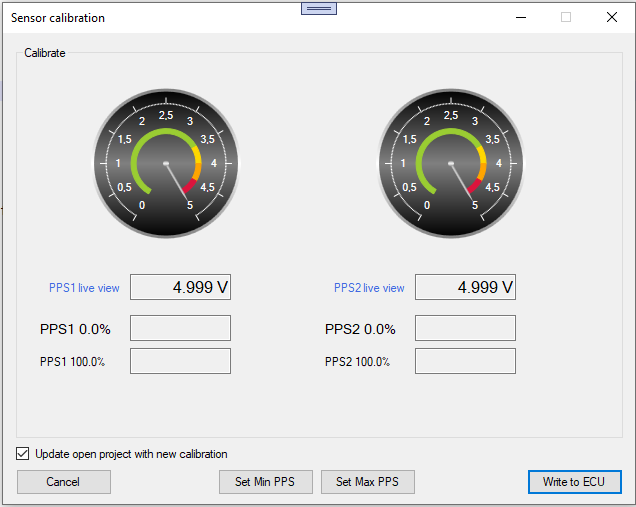Focus the PPS2 100.0% input field

tap(465, 361)
